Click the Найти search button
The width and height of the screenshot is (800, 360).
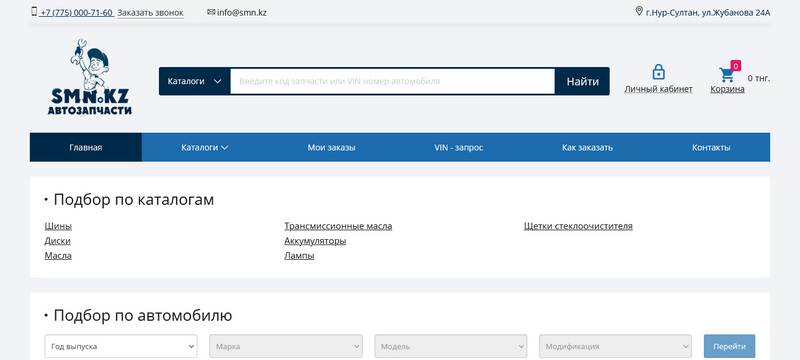tap(582, 81)
